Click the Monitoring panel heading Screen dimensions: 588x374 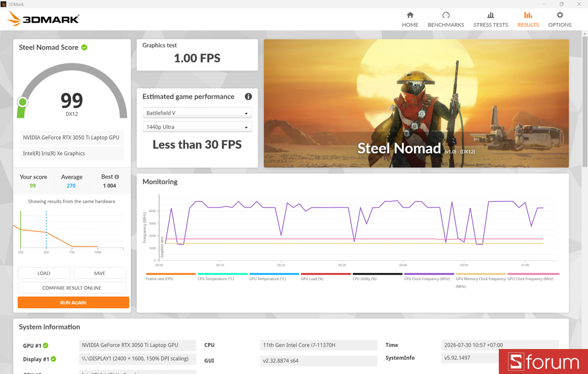click(160, 182)
